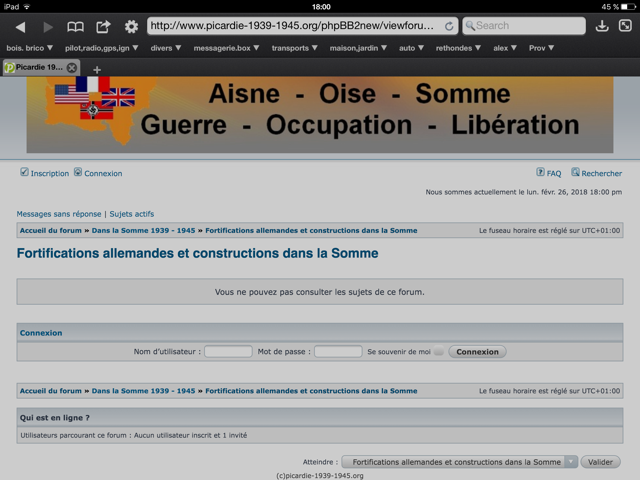Open the Atteindre forum dropdown

tap(460, 462)
